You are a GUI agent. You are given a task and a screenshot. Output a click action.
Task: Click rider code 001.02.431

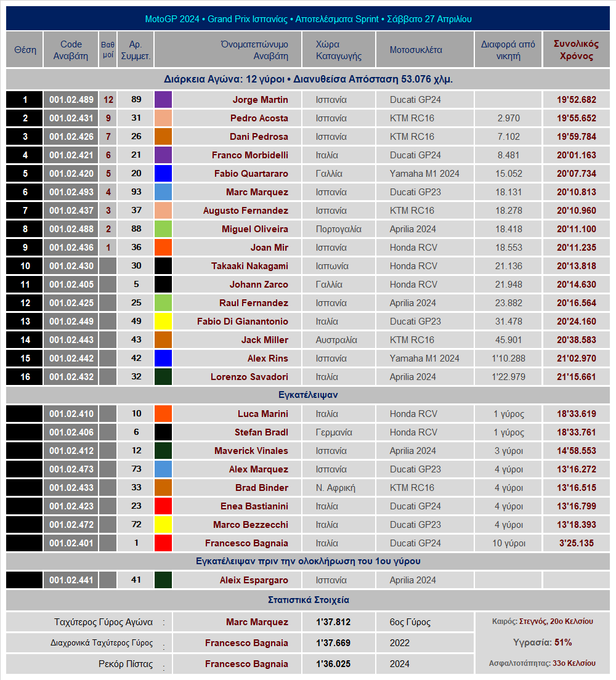coord(71,118)
